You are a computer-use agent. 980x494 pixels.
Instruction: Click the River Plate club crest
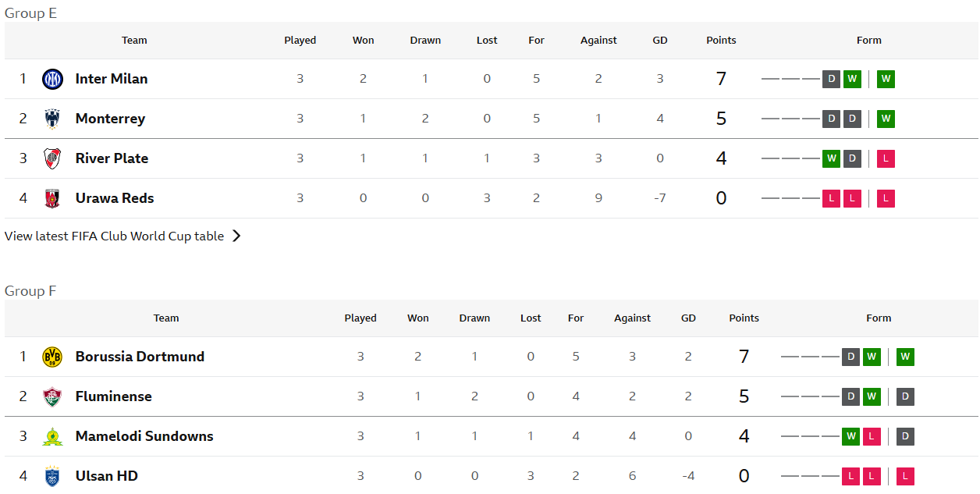point(52,158)
